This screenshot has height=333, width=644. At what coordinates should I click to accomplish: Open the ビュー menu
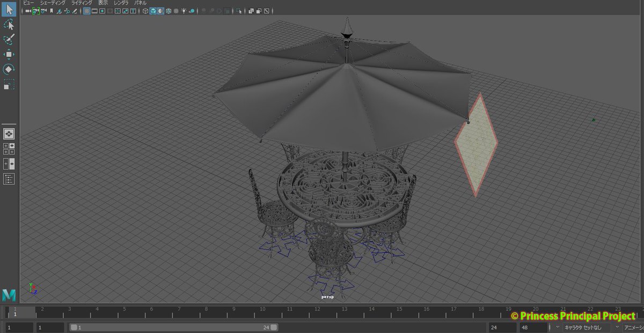click(x=28, y=3)
